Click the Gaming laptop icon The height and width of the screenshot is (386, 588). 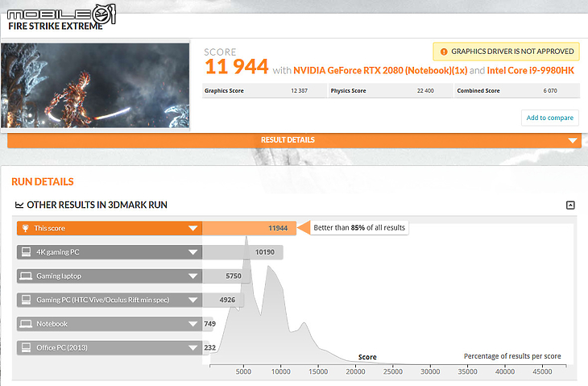click(26, 276)
